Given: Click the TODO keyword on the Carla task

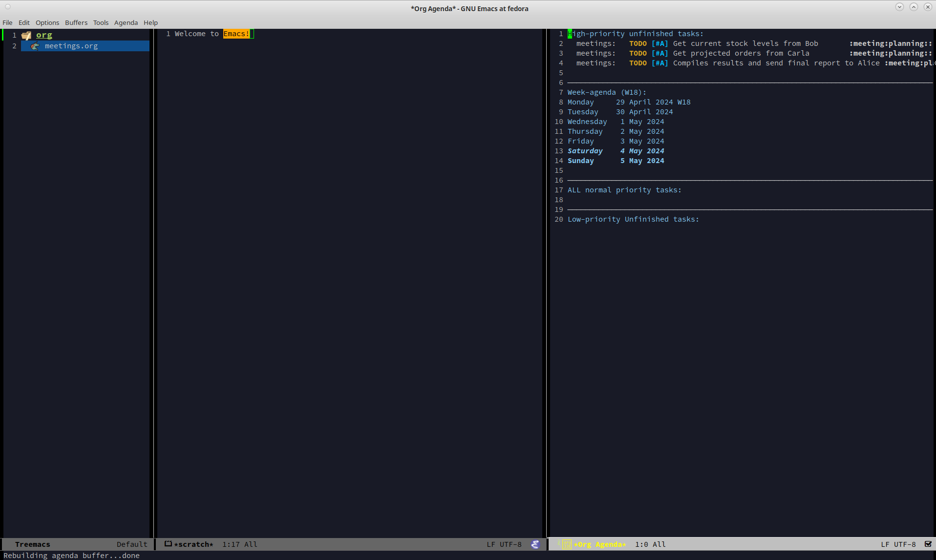Looking at the screenshot, I should click(638, 53).
